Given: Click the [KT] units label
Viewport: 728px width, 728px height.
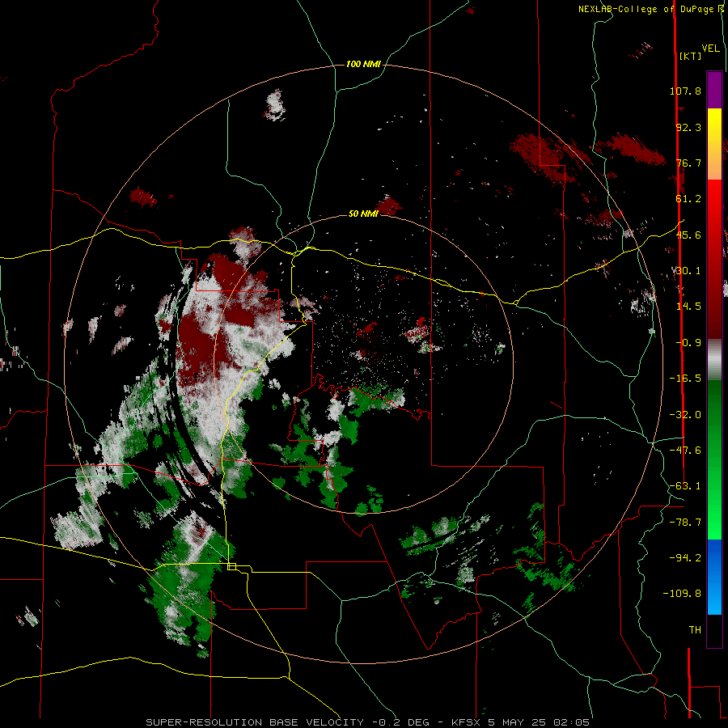Looking at the screenshot, I should point(690,56).
